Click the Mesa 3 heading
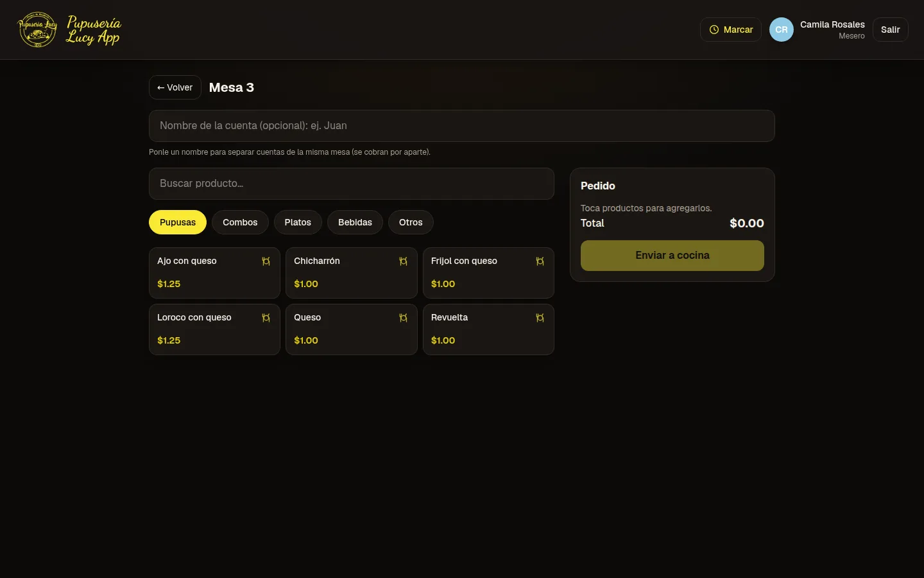This screenshot has height=578, width=924. pos(232,87)
